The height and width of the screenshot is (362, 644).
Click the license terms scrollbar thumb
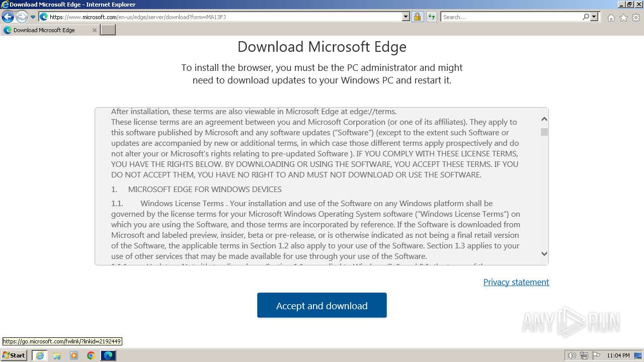(544, 132)
